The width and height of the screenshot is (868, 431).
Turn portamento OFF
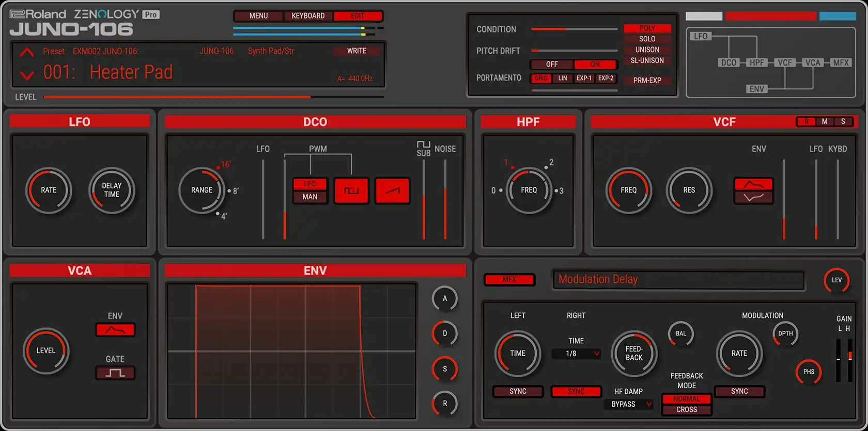click(x=552, y=65)
